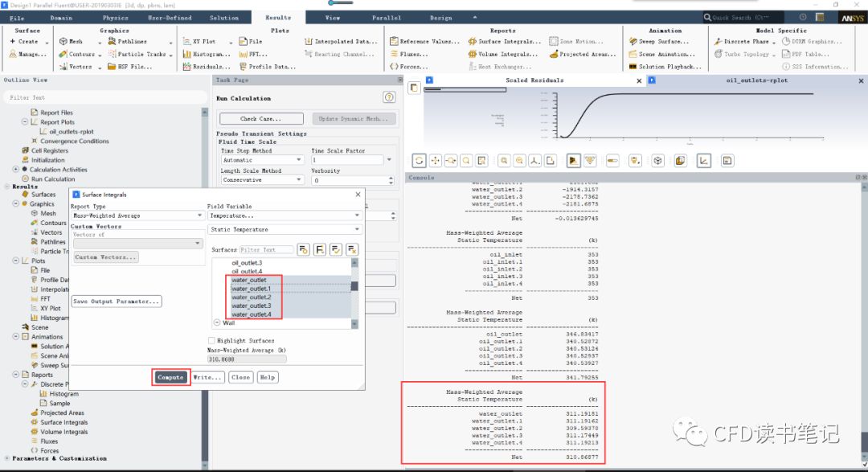Click Scene Animation in the ribbon
The image size is (868, 472).
tap(661, 55)
